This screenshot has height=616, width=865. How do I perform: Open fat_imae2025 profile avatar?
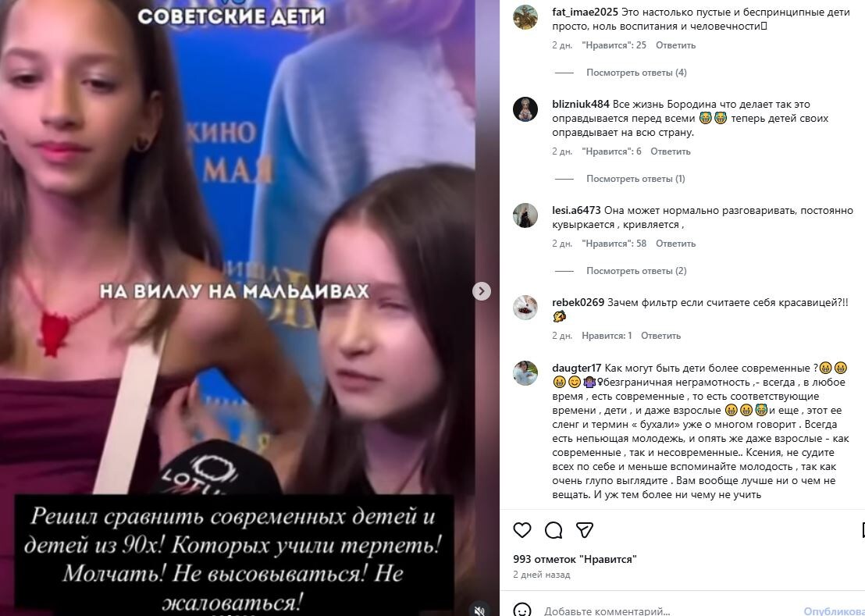pos(525,17)
